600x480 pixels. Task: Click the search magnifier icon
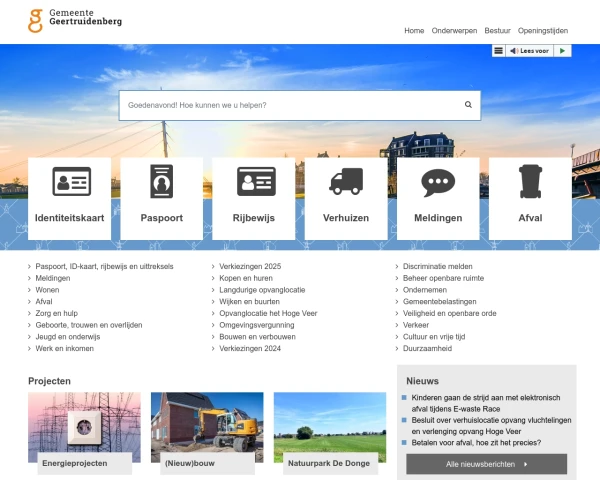[468, 105]
